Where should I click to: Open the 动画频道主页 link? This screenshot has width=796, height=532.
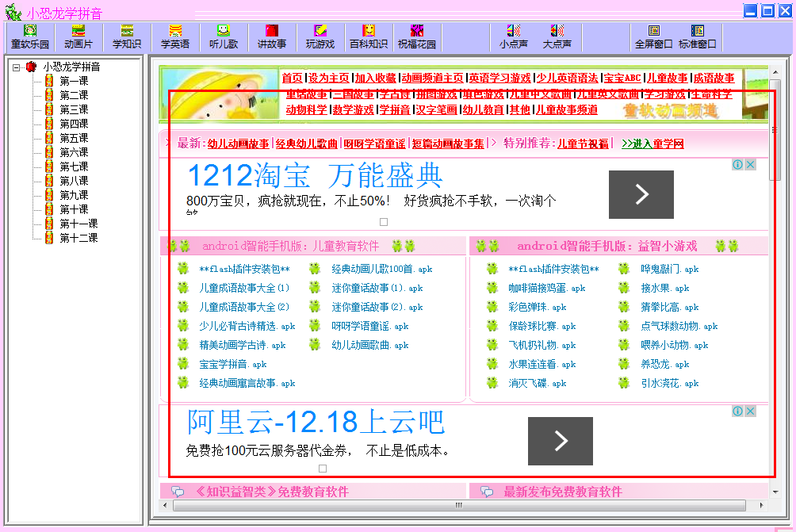coord(433,78)
